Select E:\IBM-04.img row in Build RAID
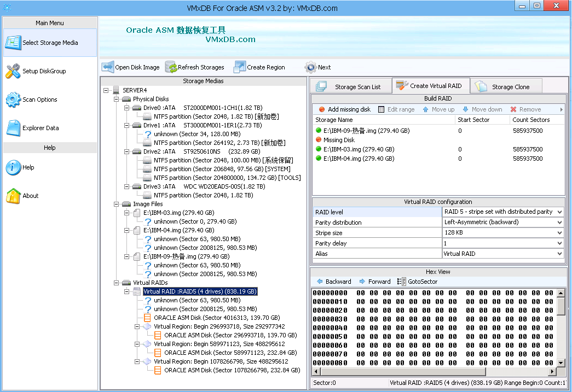Image resolution: width=572 pixels, height=392 pixels. point(438,159)
